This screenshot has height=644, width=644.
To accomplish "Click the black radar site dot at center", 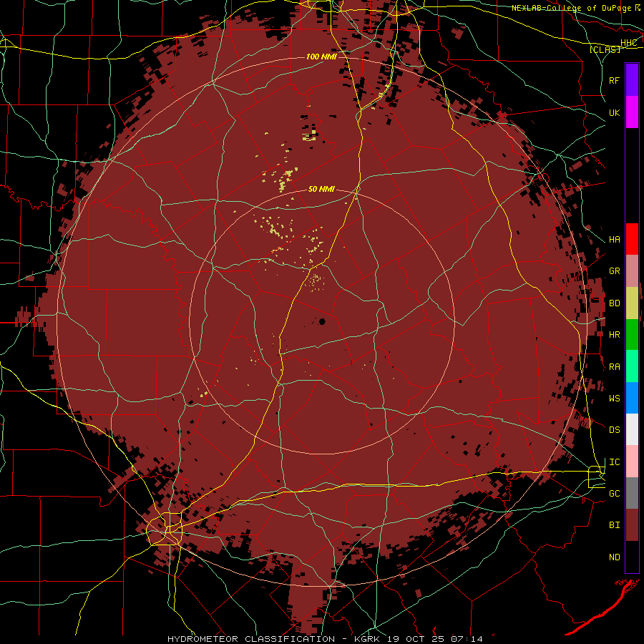I will pos(322,321).
